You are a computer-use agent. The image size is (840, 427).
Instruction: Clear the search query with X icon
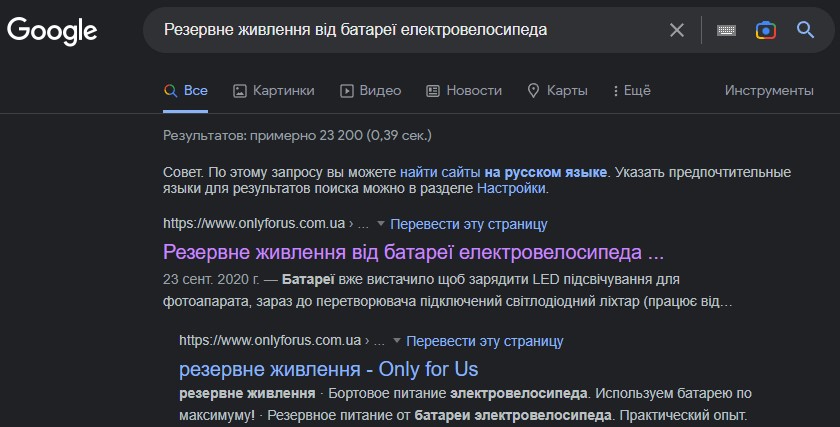pyautogui.click(x=677, y=30)
